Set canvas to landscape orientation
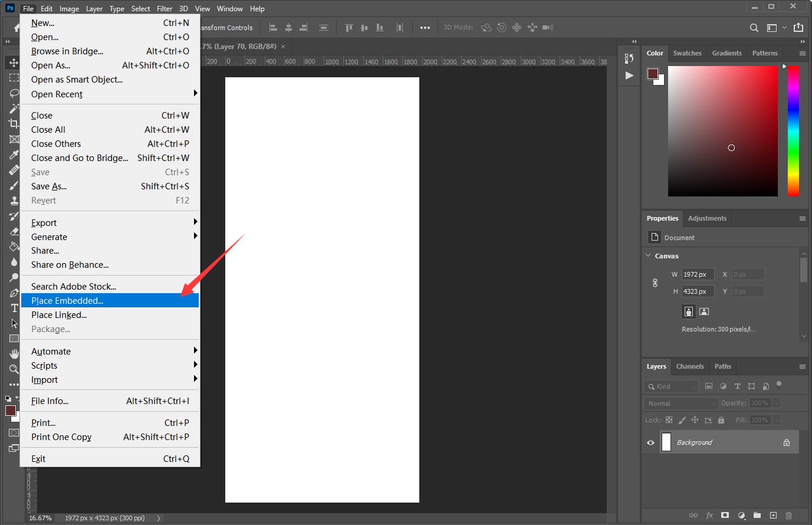The height and width of the screenshot is (525, 812). pos(703,311)
